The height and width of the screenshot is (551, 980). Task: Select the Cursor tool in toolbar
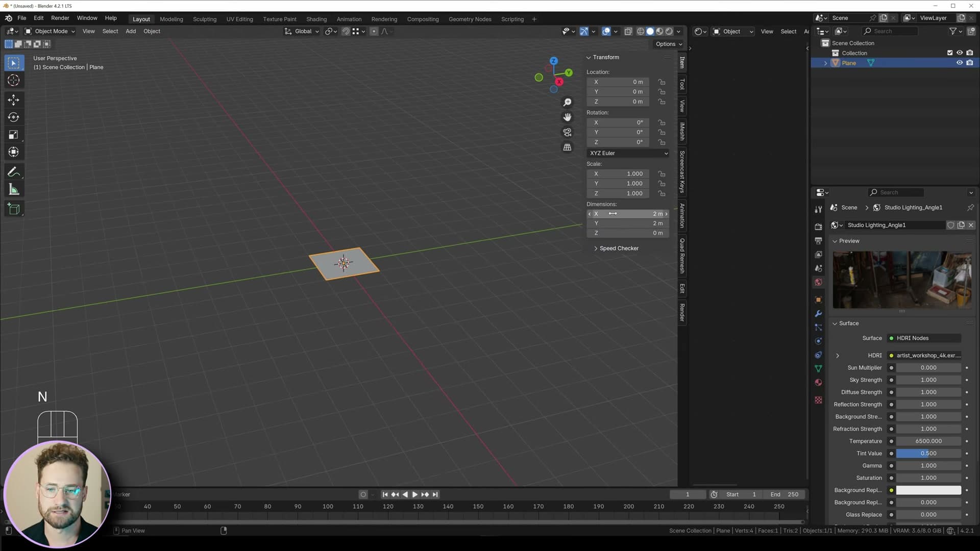pyautogui.click(x=14, y=80)
